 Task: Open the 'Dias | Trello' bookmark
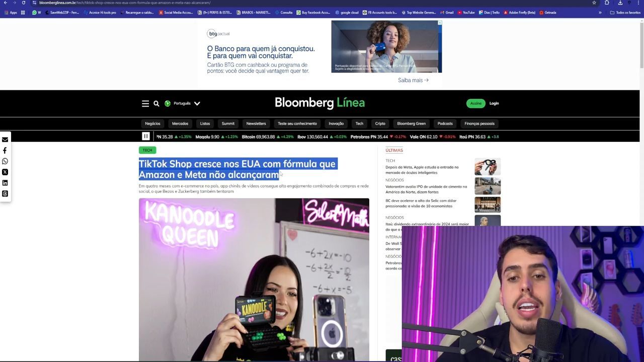click(x=489, y=13)
